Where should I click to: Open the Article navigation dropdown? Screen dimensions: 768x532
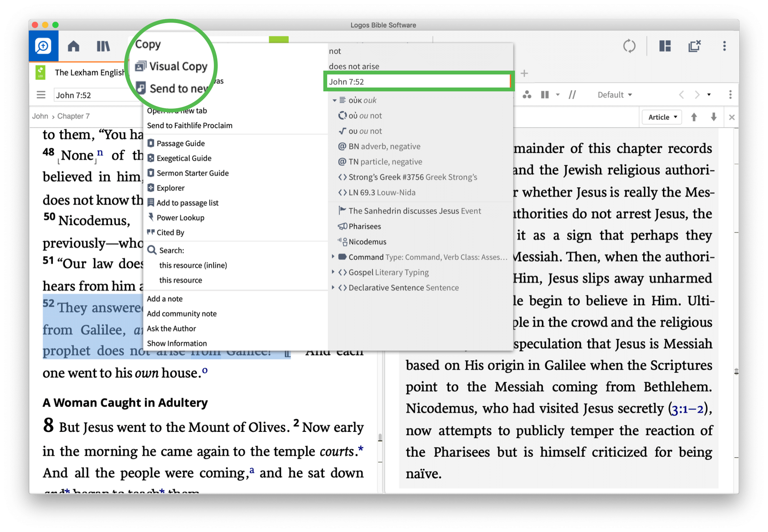(x=662, y=117)
